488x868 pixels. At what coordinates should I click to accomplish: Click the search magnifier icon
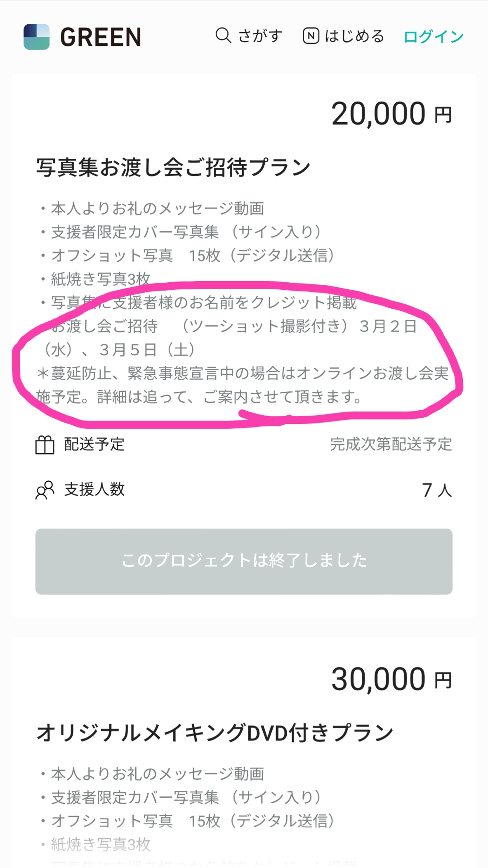click(x=223, y=35)
